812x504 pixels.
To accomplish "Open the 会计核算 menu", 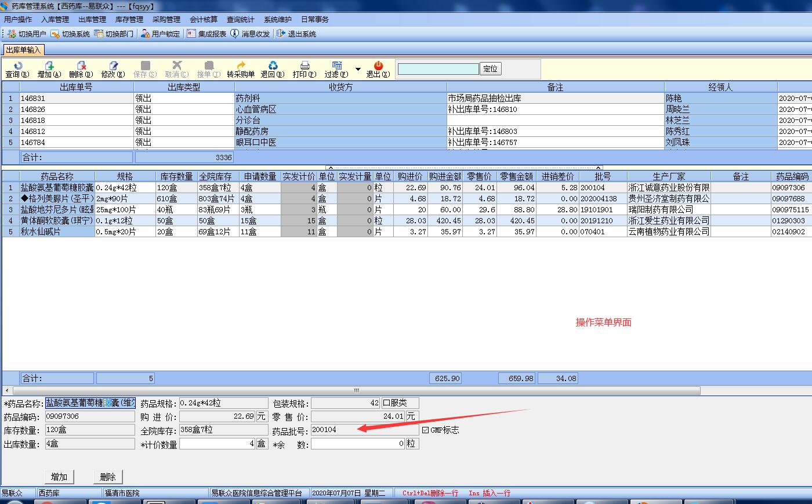I will click(204, 19).
